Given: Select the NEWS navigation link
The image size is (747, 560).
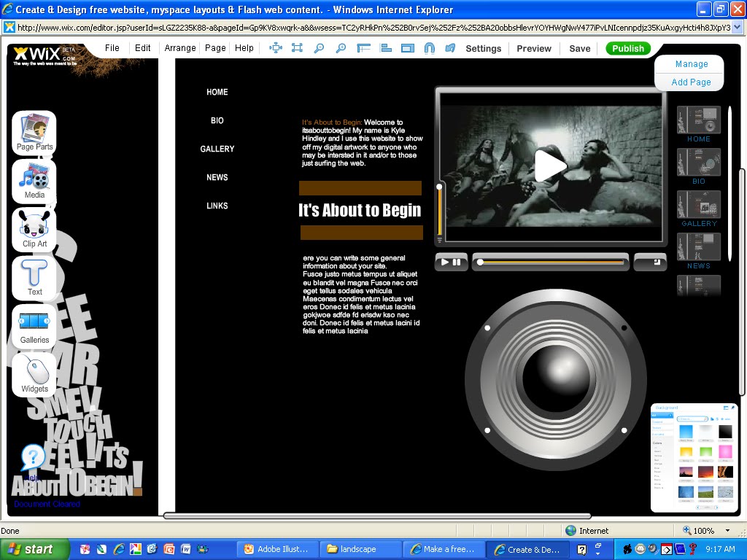Looking at the screenshot, I should point(217,177).
